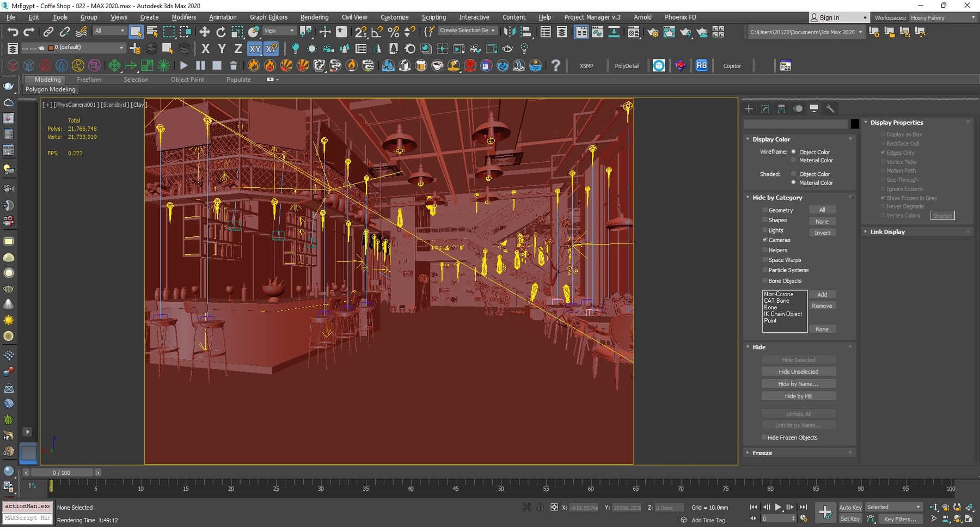Click the Undo arrow icon

pyautogui.click(x=13, y=32)
